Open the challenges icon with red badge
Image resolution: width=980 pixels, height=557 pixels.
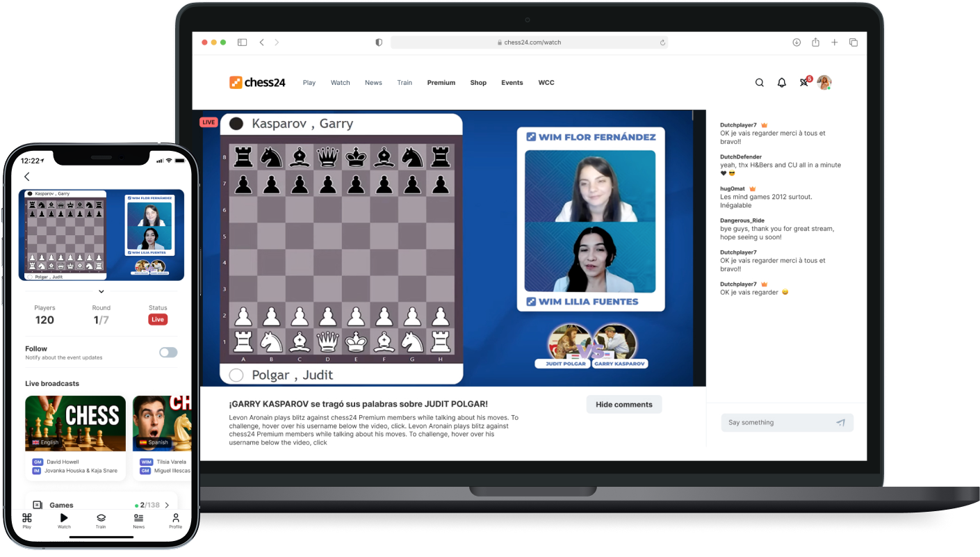click(805, 82)
